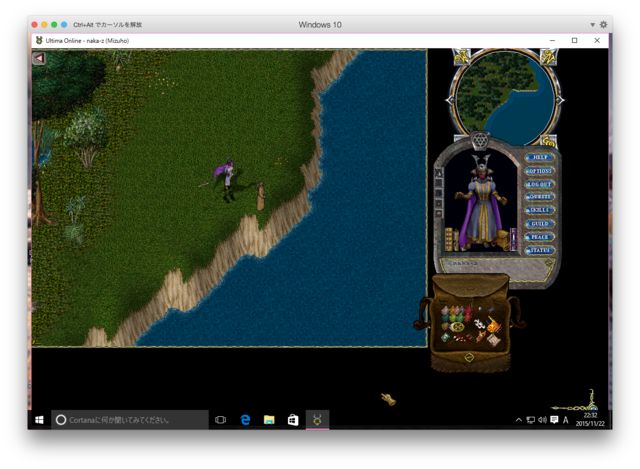Viewport: 640px width, 469px height.
Task: Select the orange item in the backpack
Action: pos(494,325)
